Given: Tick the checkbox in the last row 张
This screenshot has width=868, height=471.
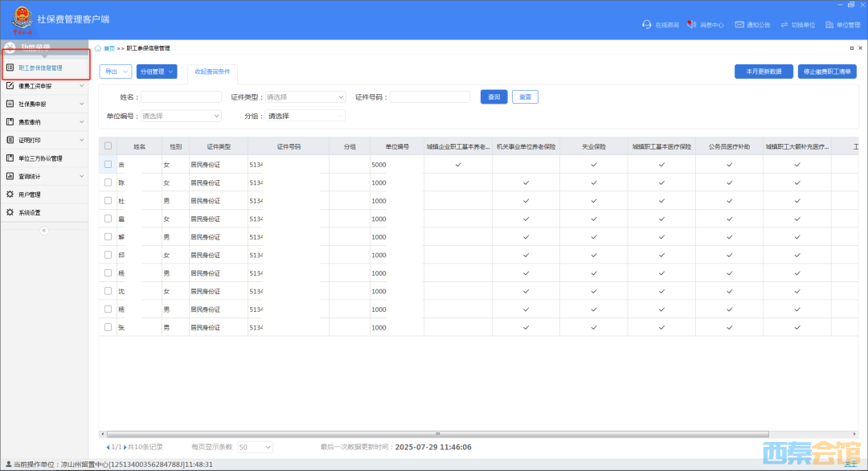Looking at the screenshot, I should (x=108, y=328).
